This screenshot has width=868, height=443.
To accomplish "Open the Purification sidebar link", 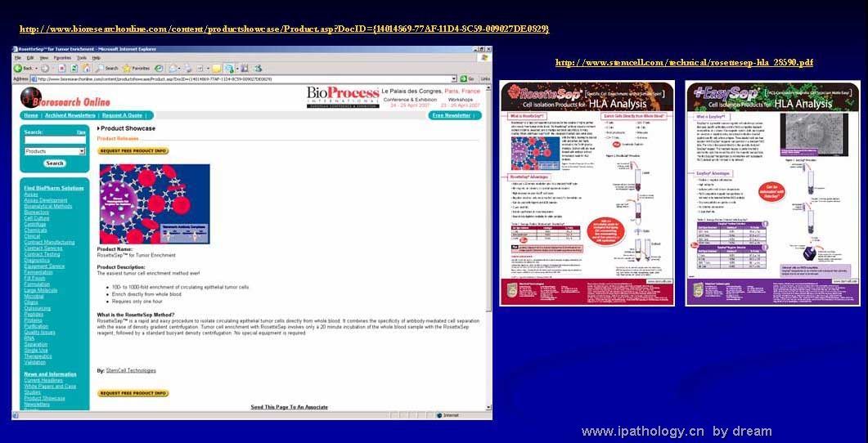I will [x=36, y=326].
